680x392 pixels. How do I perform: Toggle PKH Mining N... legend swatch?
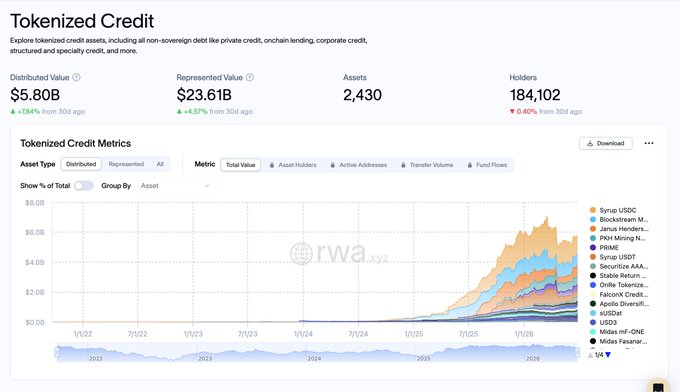(x=593, y=238)
